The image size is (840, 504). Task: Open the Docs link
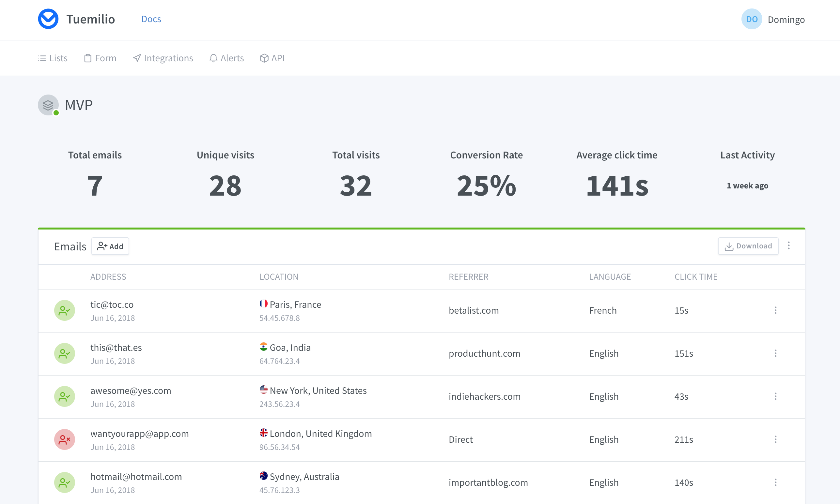tap(151, 19)
